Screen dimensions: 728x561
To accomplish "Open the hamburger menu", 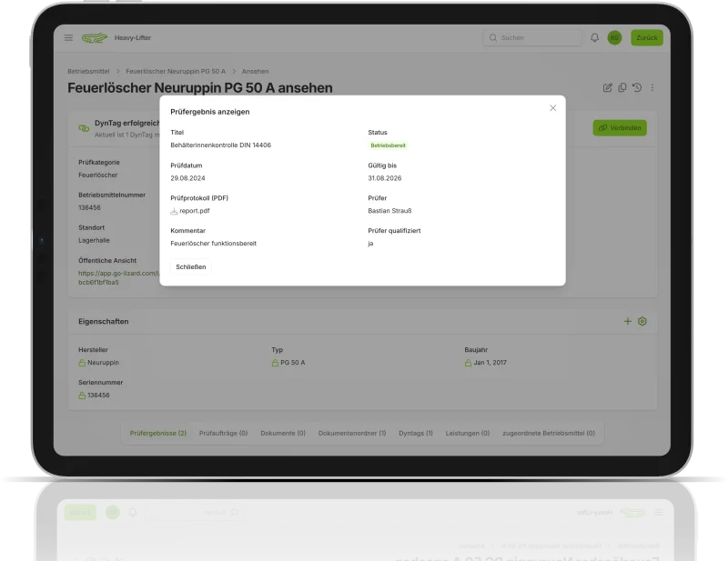I will (x=68, y=38).
